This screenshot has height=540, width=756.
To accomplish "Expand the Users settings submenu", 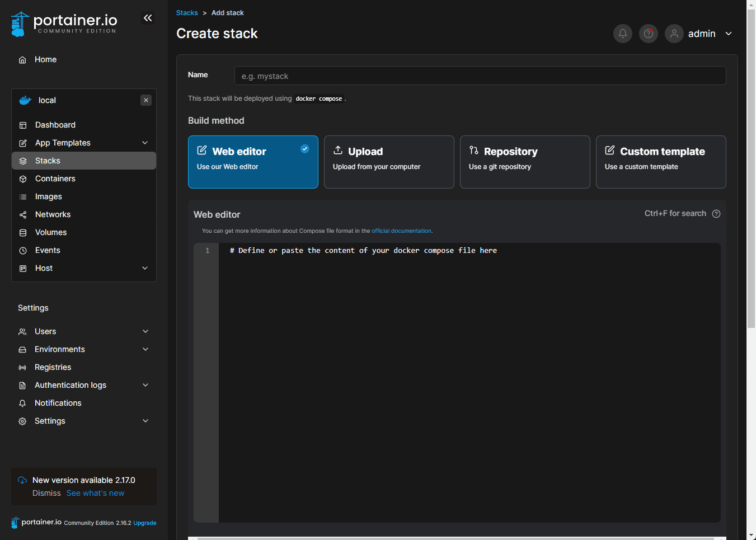I will tap(145, 331).
